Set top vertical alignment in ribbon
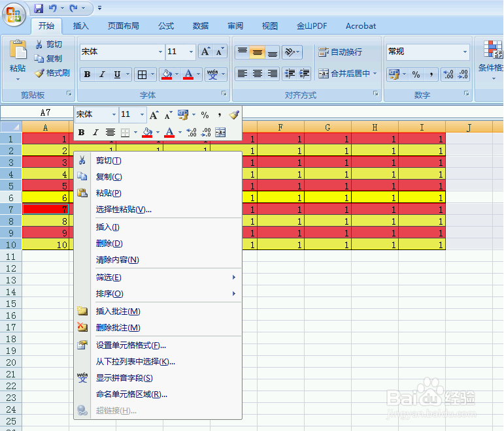 click(x=243, y=52)
